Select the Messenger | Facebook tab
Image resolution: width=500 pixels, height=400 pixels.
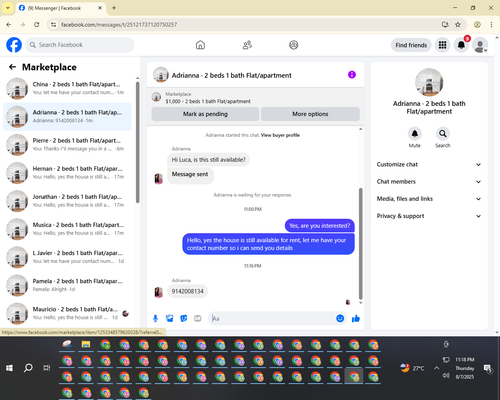coord(61,8)
